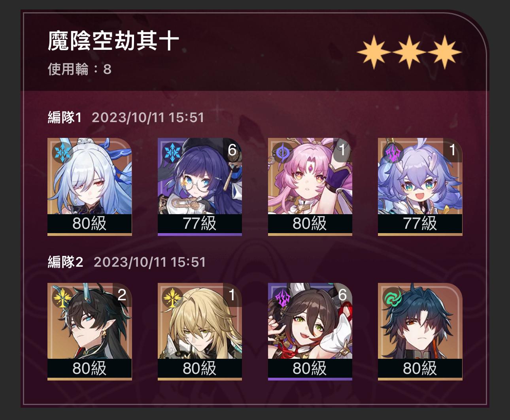
Task: Select the purple-haired Pela character with glasses
Action: (x=200, y=186)
